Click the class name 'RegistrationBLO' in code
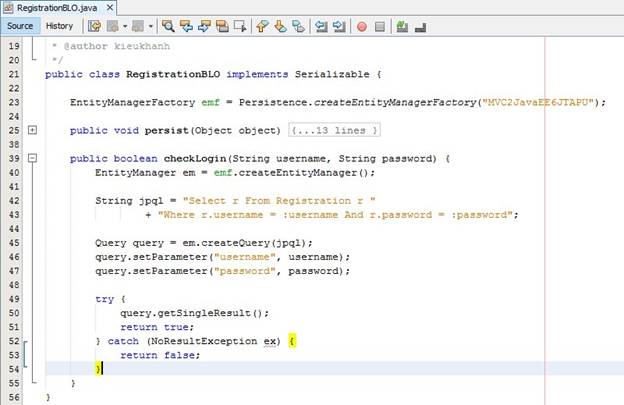The height and width of the screenshot is (405, 624). (x=173, y=74)
